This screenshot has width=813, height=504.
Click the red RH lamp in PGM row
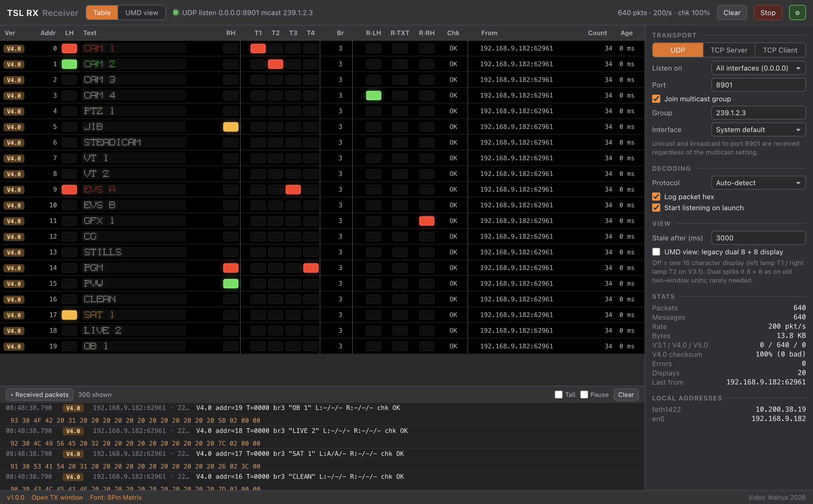231,268
